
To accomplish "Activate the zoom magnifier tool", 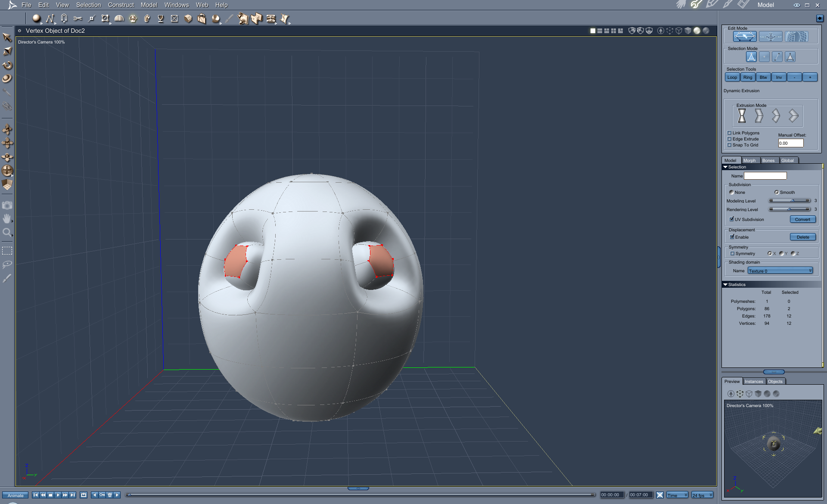I will pos(7,233).
